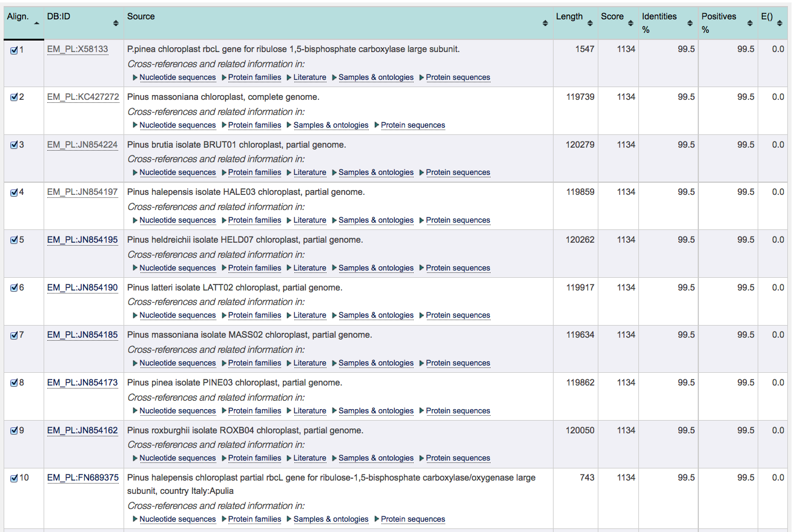Open Literature for Pinus brutia BRUT01
This screenshot has height=532, width=794.
tap(309, 172)
